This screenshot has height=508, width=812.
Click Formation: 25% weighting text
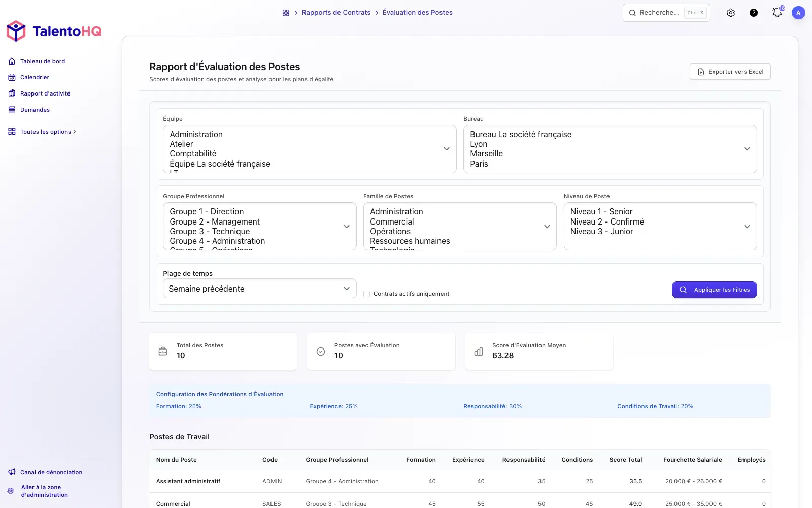click(179, 406)
